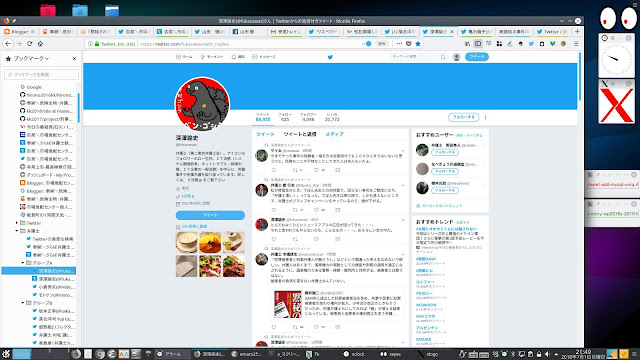Collapse the 弁護士 bookmark folder
Viewport: 640px width, 360px height.
point(17,231)
